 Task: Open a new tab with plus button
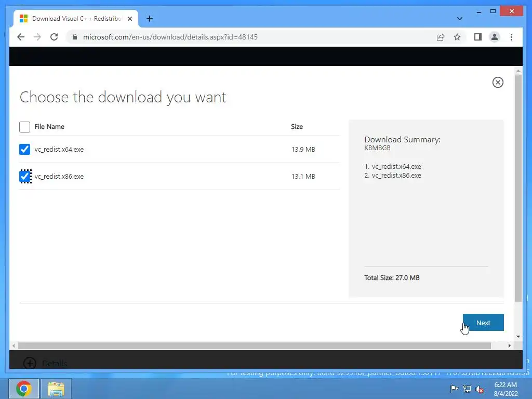point(150,19)
